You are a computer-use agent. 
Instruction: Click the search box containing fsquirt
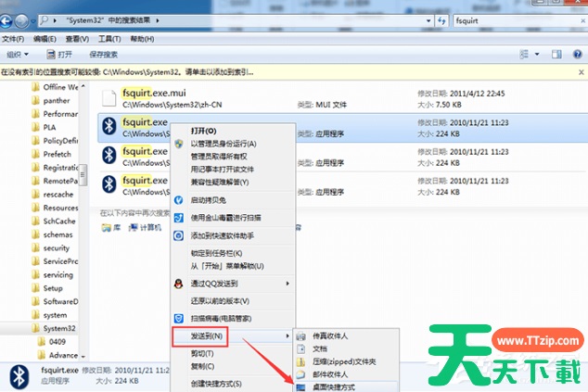point(519,21)
